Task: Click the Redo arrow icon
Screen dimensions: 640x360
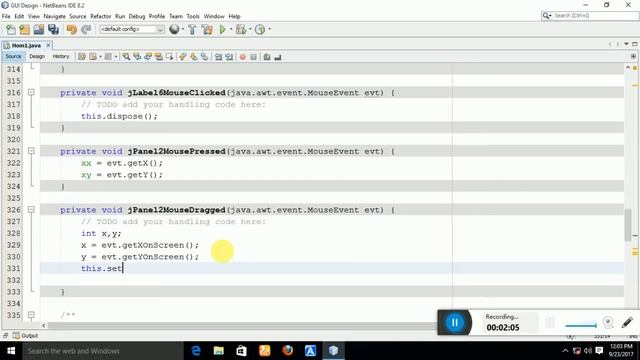Action: coord(86,29)
